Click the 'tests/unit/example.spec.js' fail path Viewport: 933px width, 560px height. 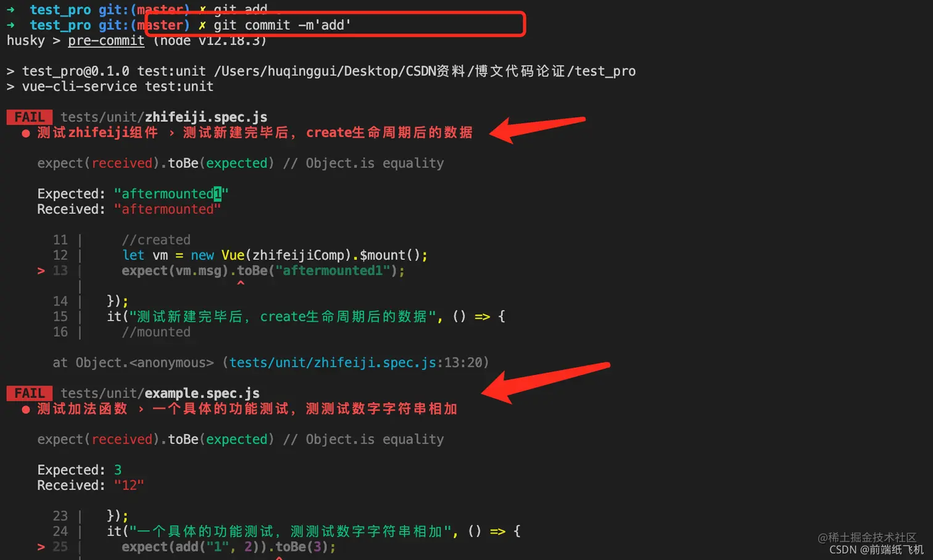(160, 393)
